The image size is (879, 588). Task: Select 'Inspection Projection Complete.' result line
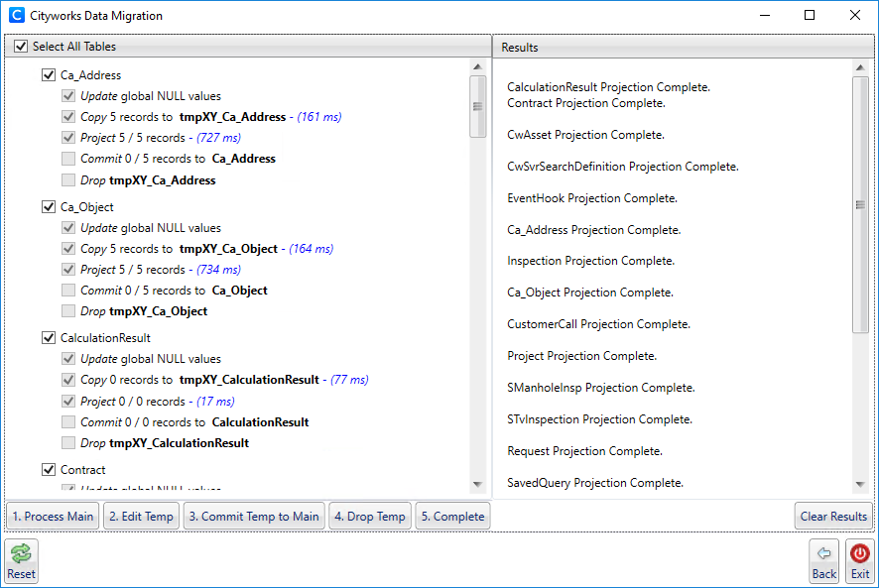(x=591, y=261)
